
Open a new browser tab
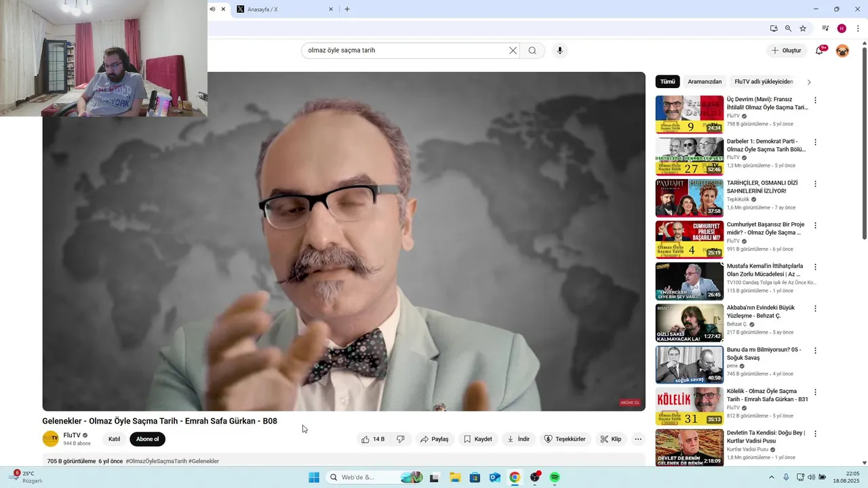[347, 9]
